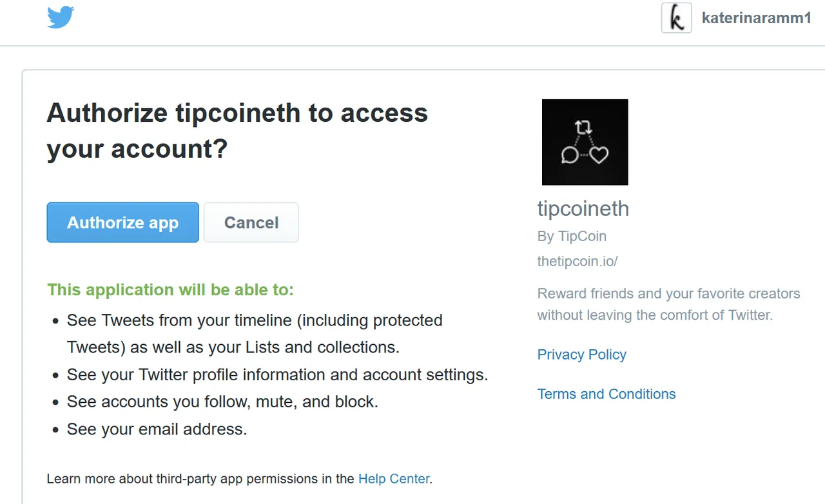This screenshot has width=825, height=504.
Task: Click the green This application will be able to label
Action: click(170, 290)
